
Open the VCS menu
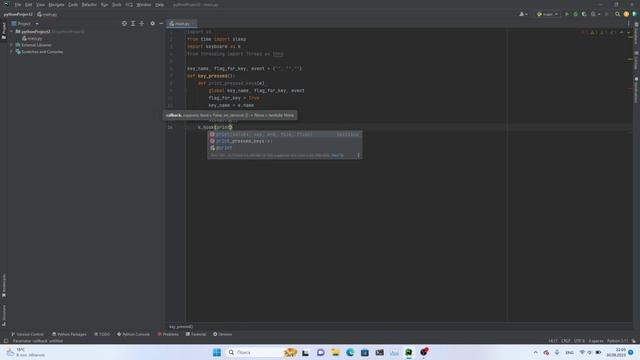[129, 5]
